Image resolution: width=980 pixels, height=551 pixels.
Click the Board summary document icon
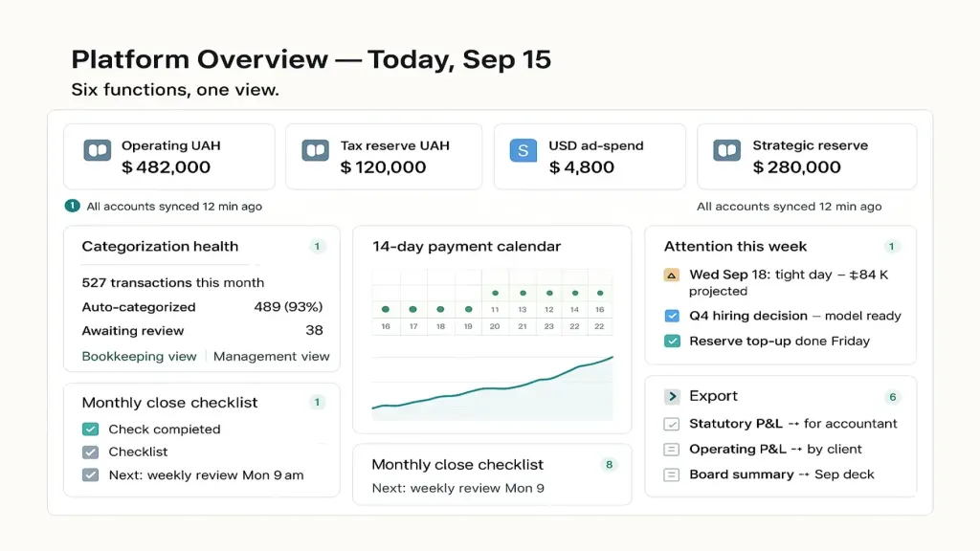671,474
